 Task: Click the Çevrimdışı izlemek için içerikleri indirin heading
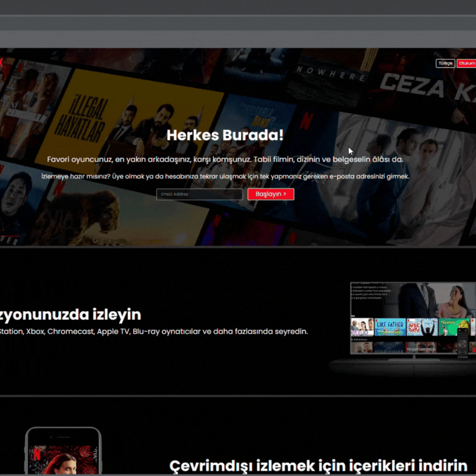pos(318,466)
